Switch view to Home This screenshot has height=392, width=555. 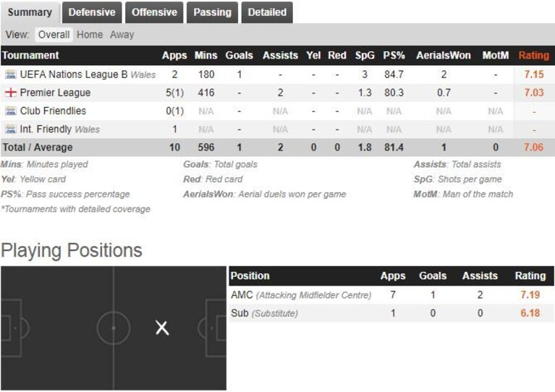coord(90,35)
